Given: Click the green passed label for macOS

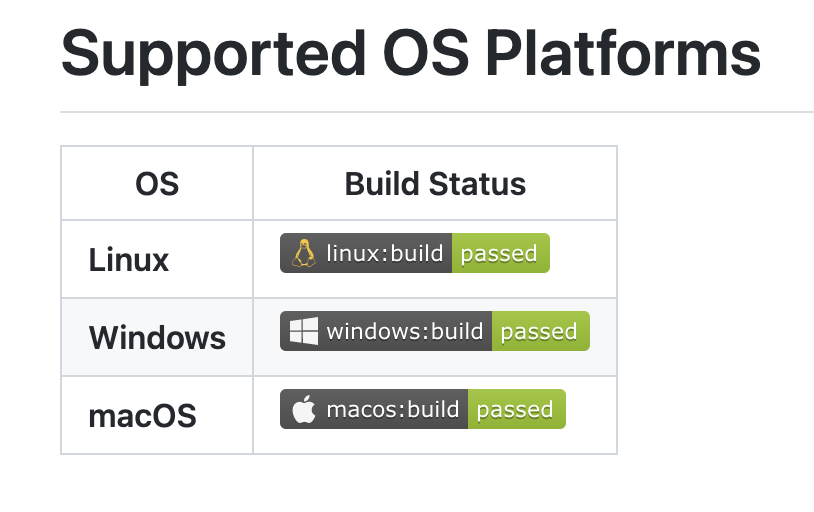Looking at the screenshot, I should coord(517,409).
